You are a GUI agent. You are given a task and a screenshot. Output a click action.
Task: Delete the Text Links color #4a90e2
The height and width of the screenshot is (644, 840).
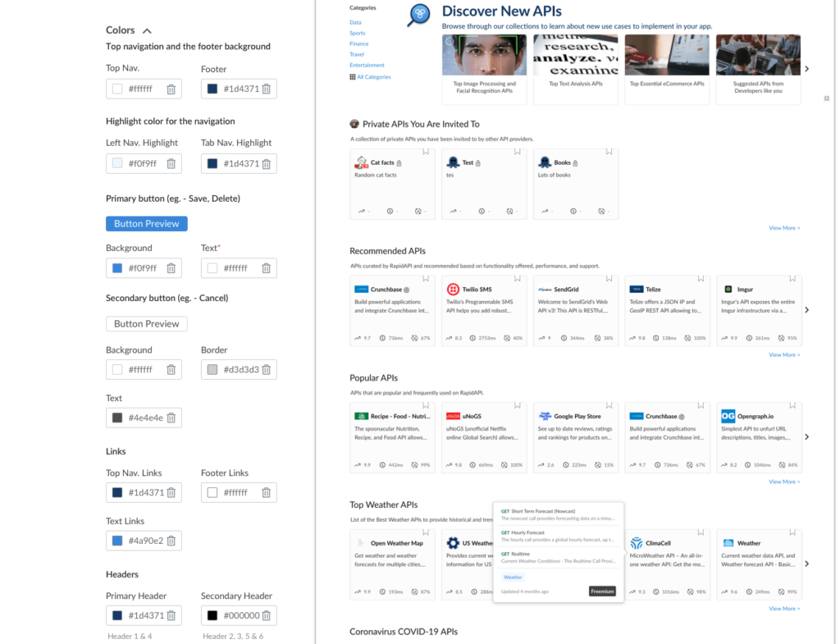[x=171, y=541]
